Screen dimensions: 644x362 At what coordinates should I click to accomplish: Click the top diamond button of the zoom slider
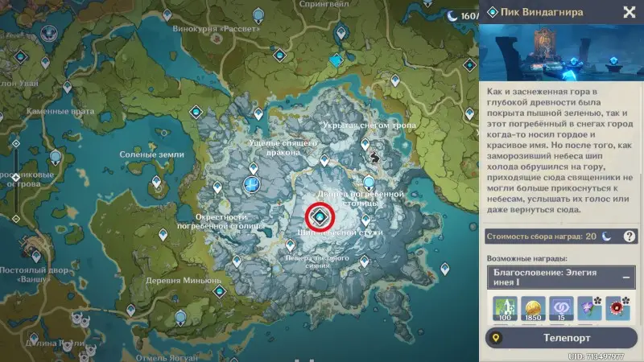click(15, 143)
